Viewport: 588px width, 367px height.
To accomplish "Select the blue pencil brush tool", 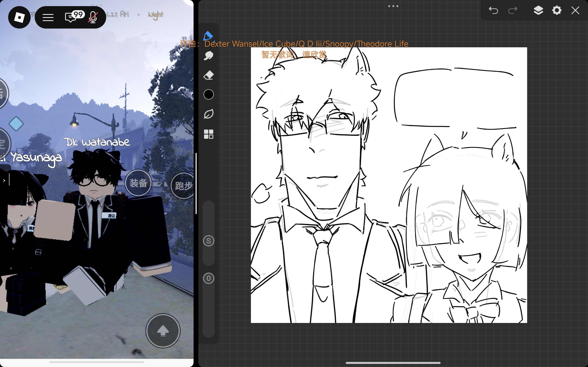I will pyautogui.click(x=208, y=36).
